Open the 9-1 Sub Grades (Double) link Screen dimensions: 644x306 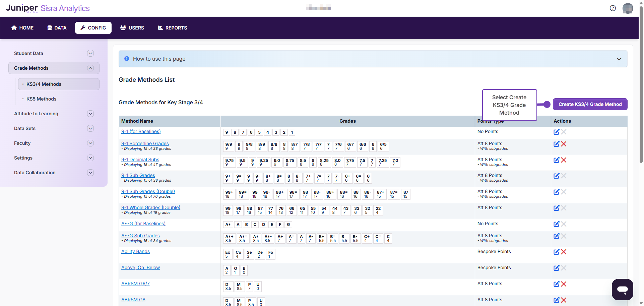[148, 191]
